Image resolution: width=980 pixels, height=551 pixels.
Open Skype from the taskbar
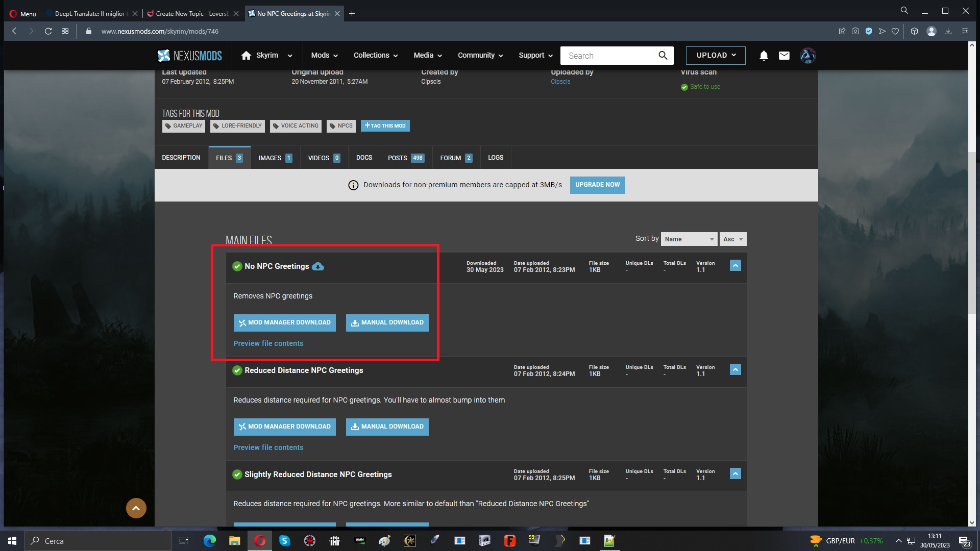point(284,541)
